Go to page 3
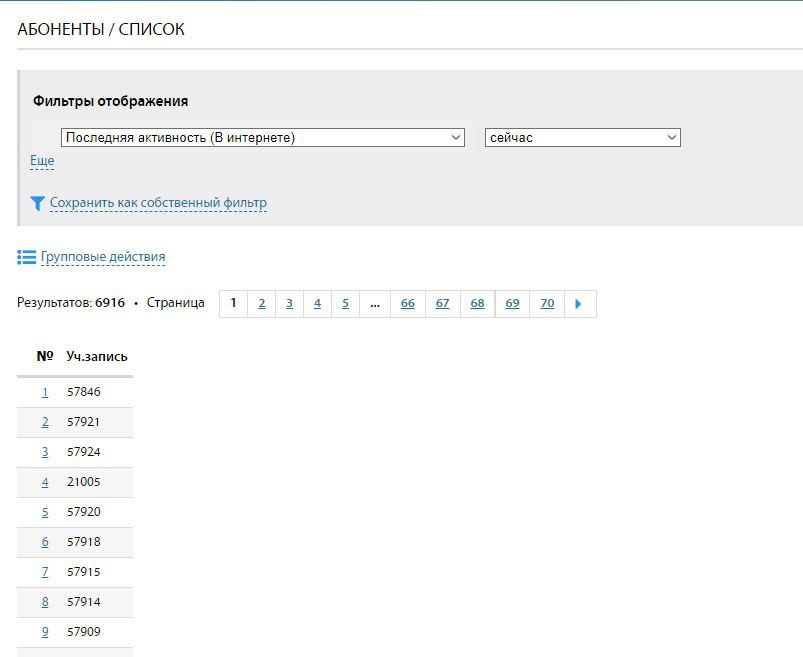The image size is (803, 657). [x=289, y=304]
